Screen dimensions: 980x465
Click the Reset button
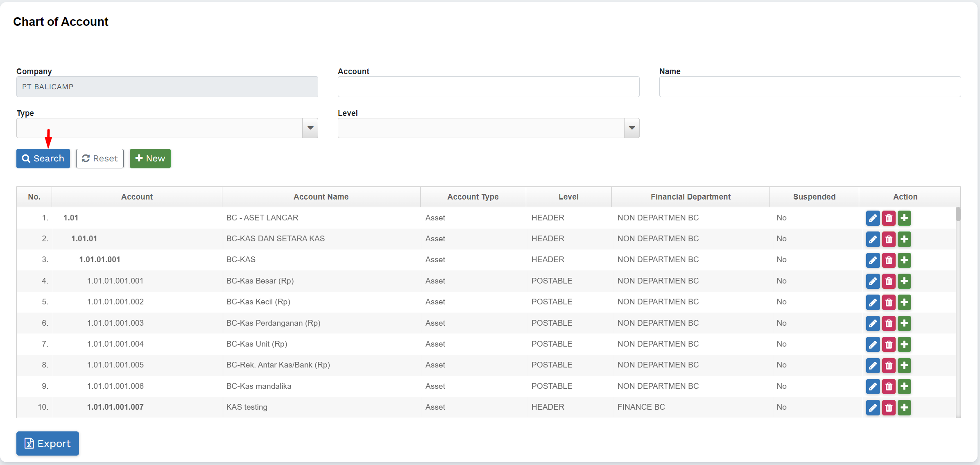100,159
